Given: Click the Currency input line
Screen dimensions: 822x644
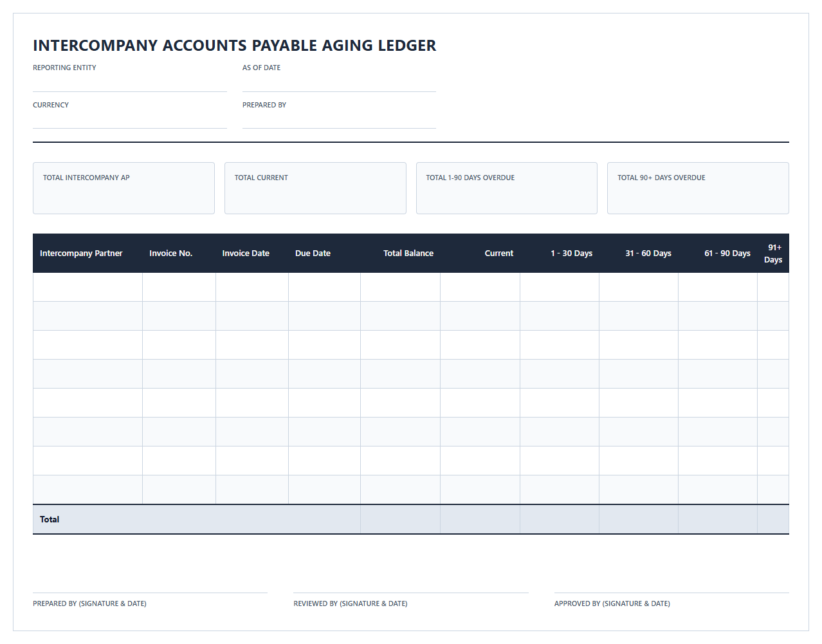Looking at the screenshot, I should [x=130, y=120].
